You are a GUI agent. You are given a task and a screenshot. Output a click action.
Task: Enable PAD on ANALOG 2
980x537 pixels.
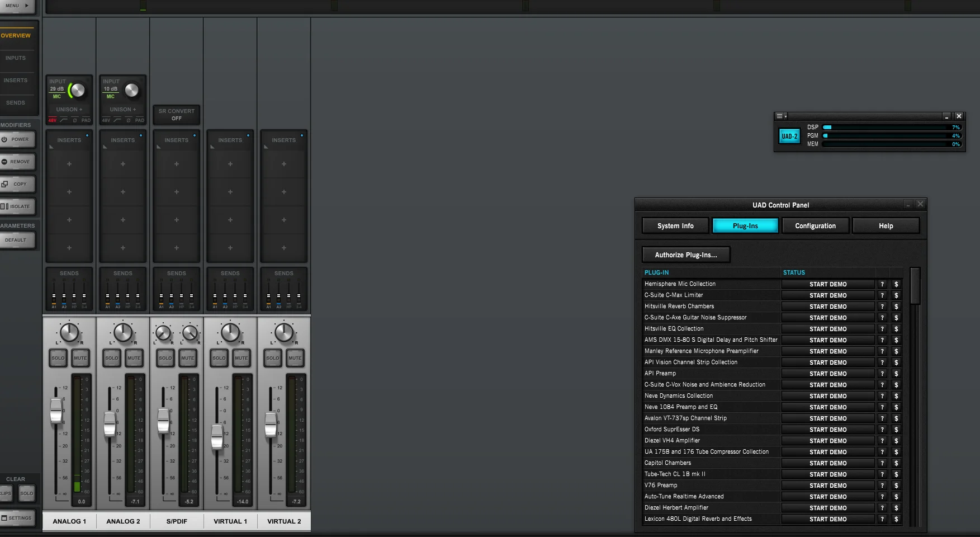140,120
